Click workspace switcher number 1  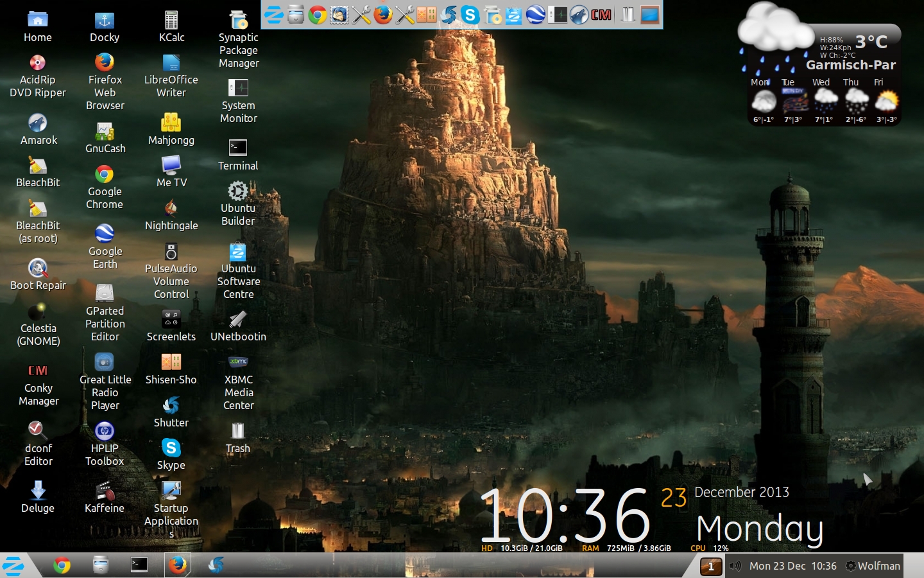711,566
